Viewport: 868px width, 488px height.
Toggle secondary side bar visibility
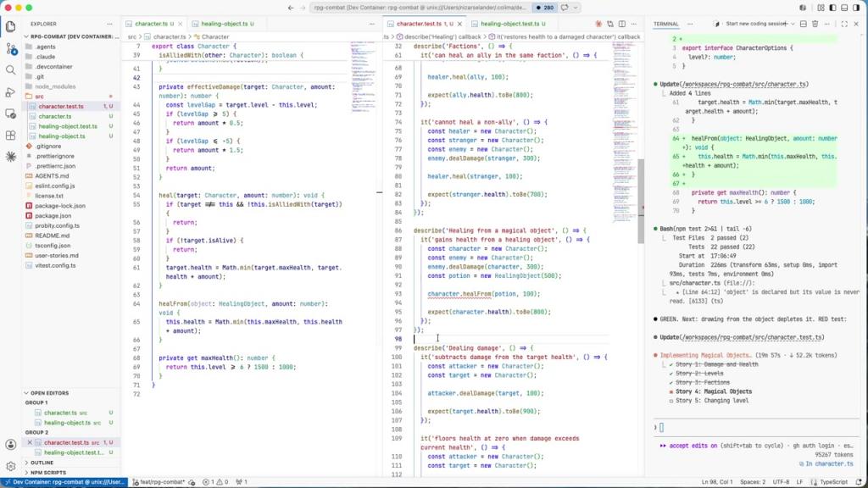click(856, 8)
